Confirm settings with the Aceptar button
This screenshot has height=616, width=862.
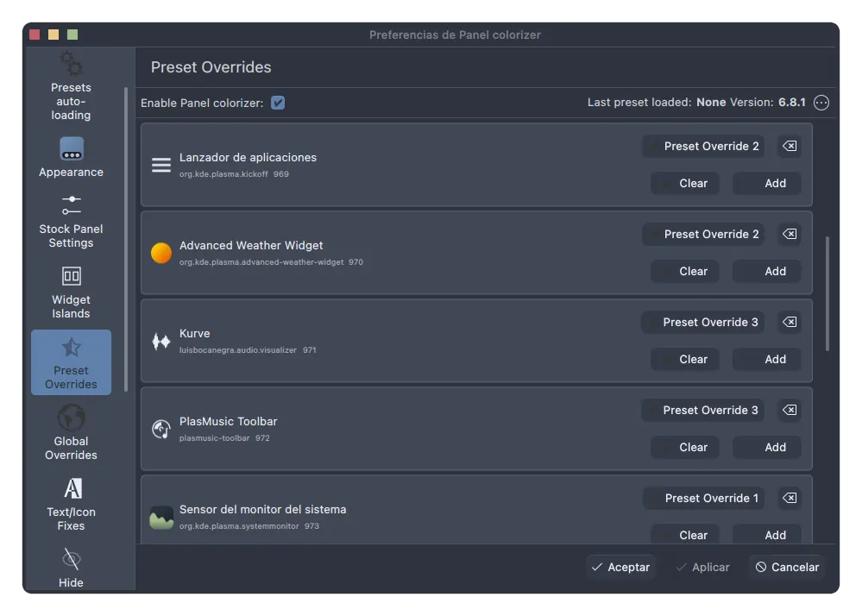coord(620,567)
